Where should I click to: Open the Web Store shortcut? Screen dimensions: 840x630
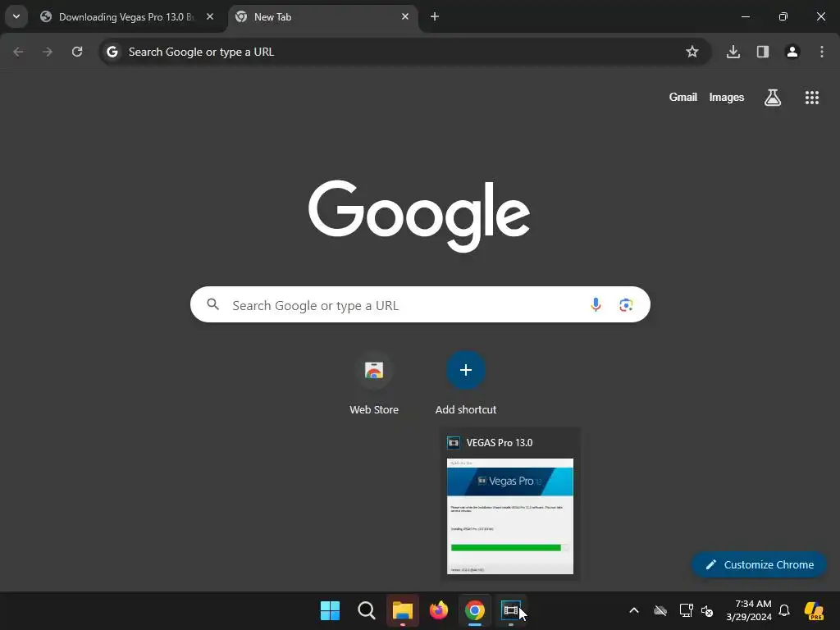(374, 383)
